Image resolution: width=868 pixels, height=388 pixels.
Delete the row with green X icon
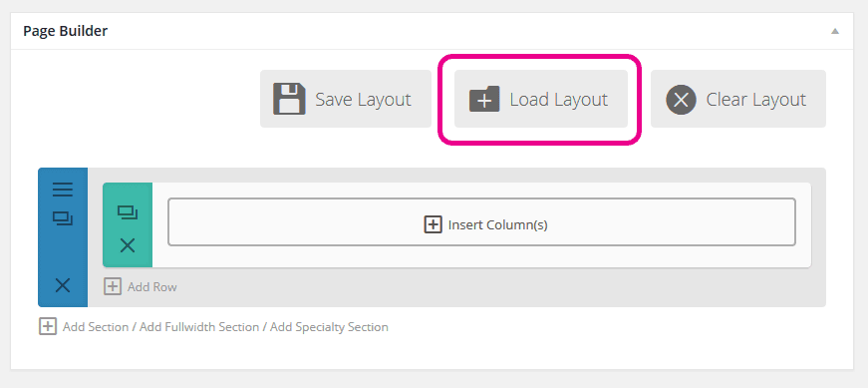pyautogui.click(x=128, y=245)
